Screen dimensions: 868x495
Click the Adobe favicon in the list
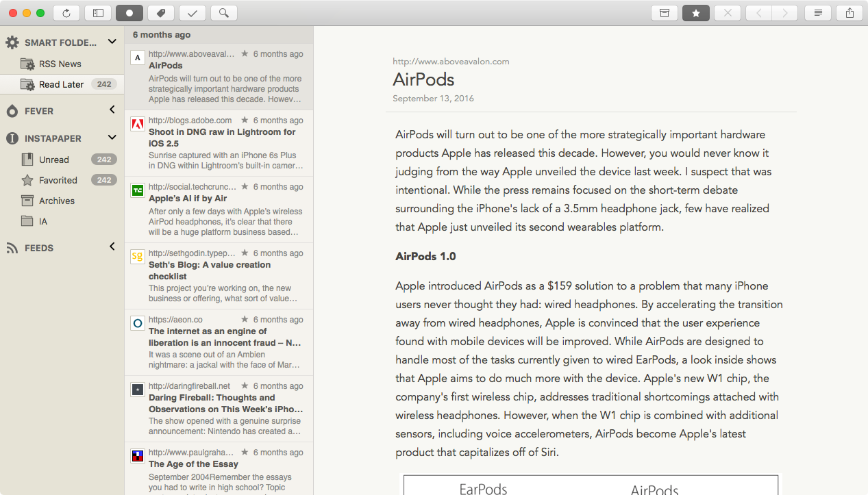pos(138,125)
